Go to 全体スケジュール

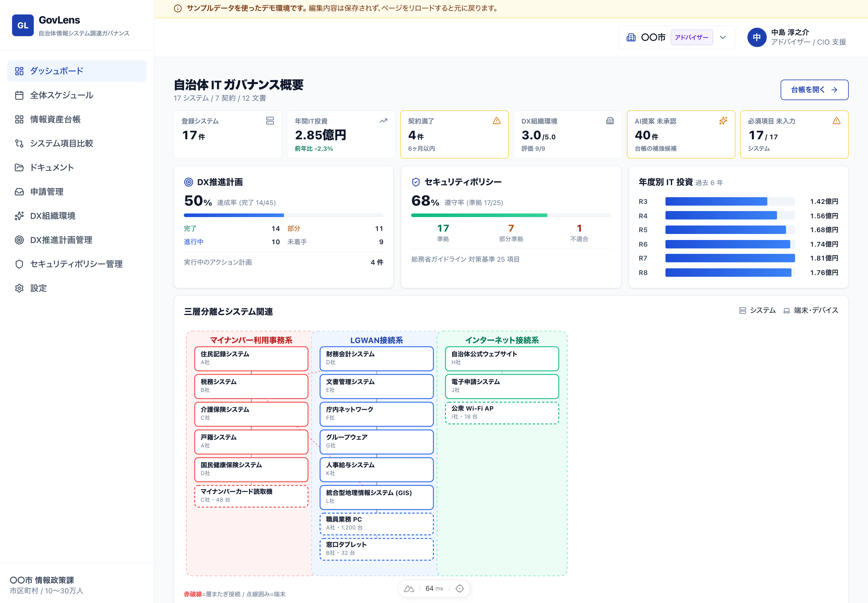77,95
